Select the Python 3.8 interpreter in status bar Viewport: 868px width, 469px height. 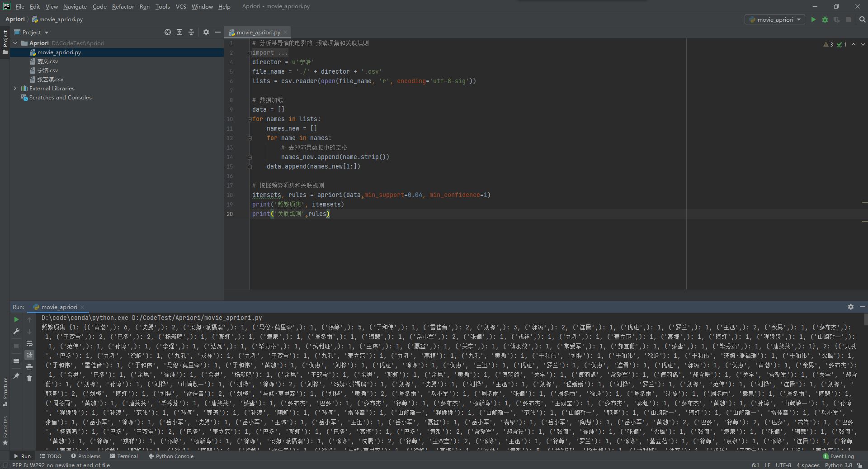point(838,465)
